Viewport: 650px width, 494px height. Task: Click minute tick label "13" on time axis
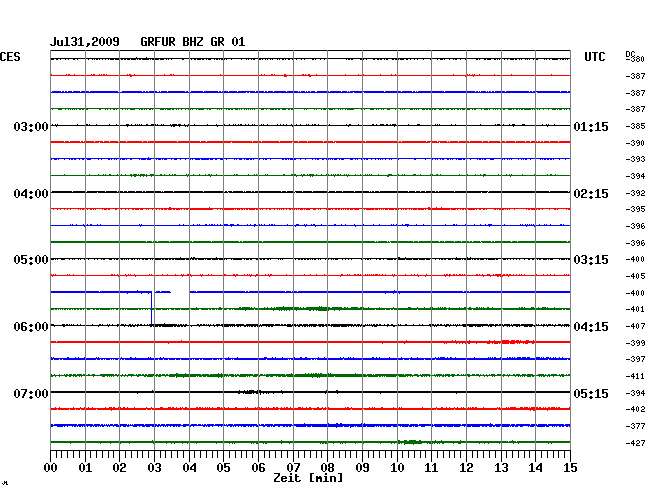point(501,468)
